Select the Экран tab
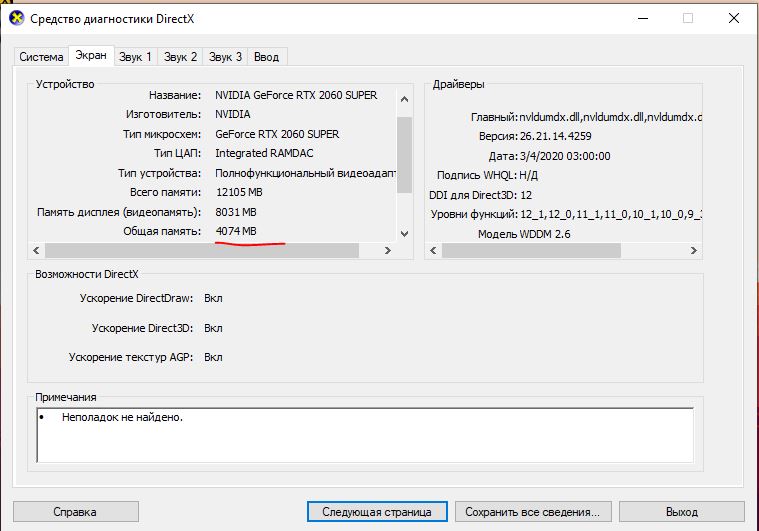The image size is (759, 531). tap(91, 55)
